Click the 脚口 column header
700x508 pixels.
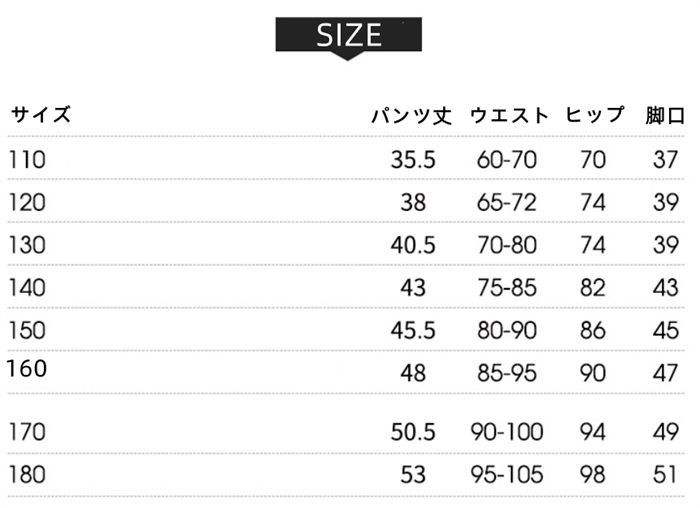click(x=665, y=115)
